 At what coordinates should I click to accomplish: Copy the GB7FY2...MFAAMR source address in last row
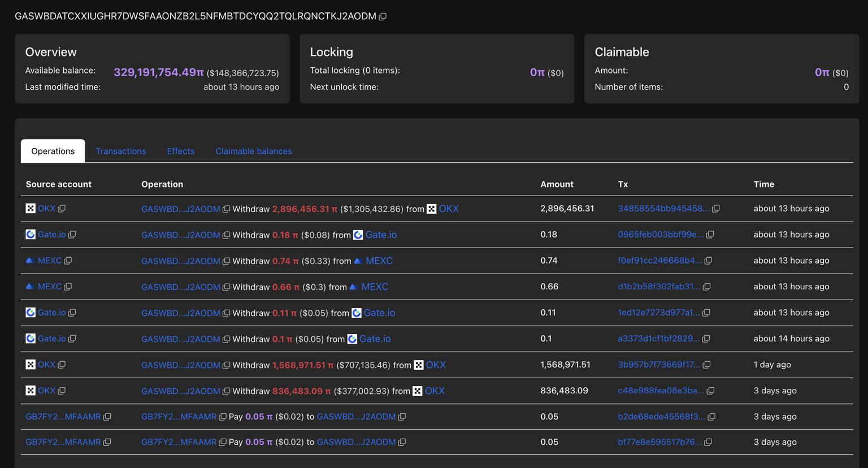(107, 442)
